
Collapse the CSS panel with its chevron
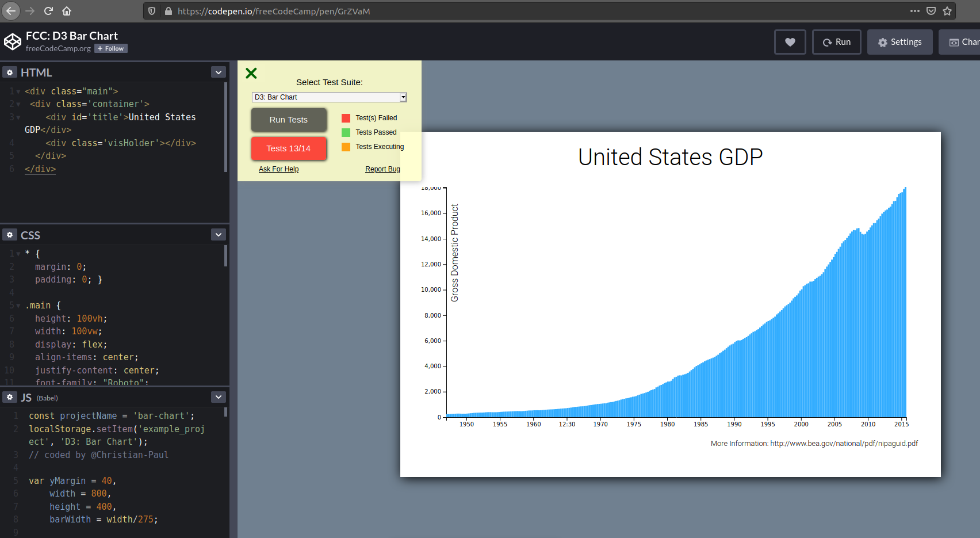point(218,234)
